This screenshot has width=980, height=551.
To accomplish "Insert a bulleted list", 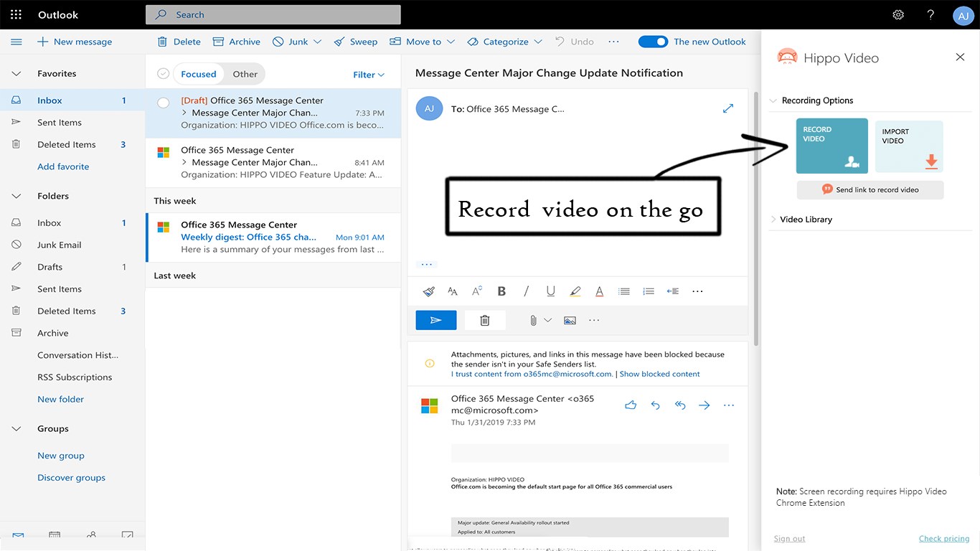I will tap(624, 291).
